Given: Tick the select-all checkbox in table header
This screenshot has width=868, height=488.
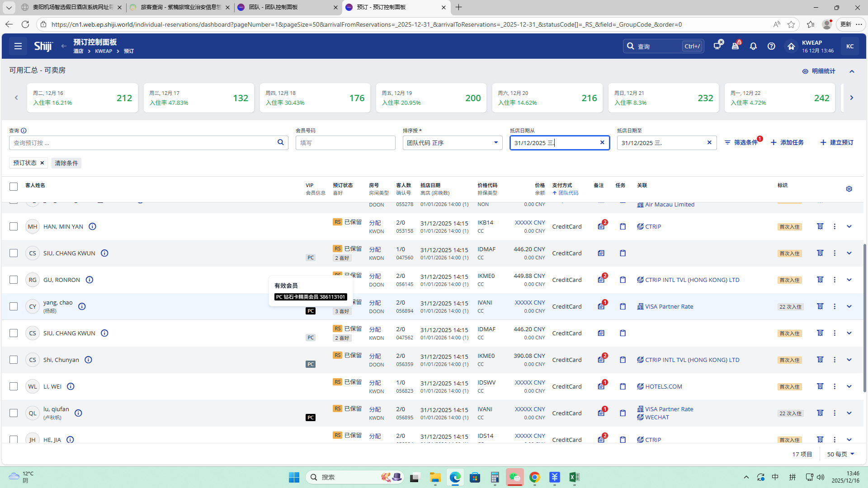Looking at the screenshot, I should [x=14, y=187].
